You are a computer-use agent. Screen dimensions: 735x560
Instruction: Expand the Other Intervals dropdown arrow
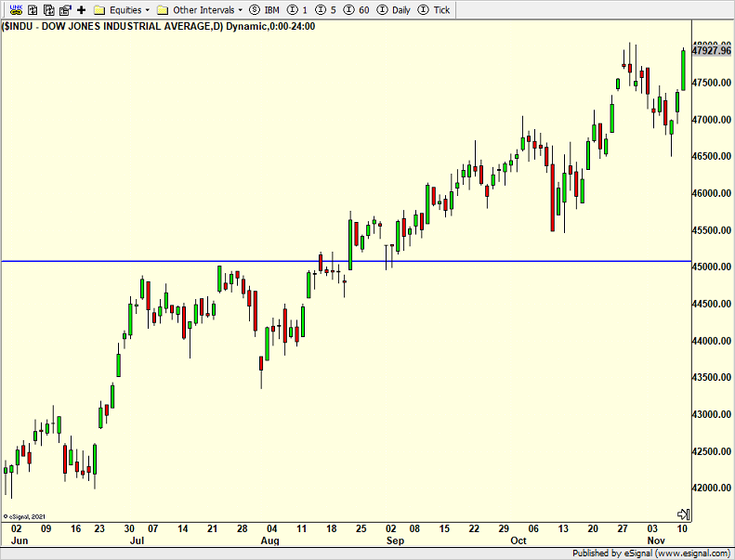pyautogui.click(x=240, y=9)
